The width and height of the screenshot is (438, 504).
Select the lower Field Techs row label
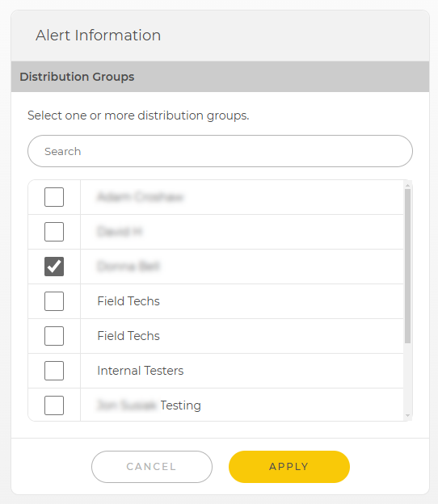click(x=128, y=336)
